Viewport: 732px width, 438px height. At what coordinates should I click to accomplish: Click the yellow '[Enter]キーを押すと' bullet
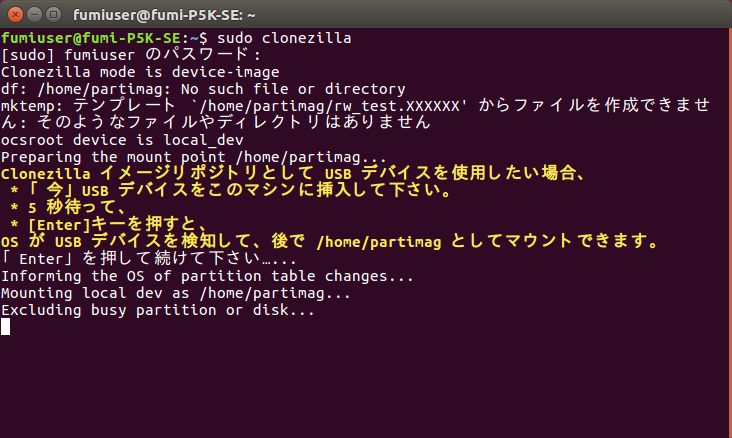click(x=109, y=224)
